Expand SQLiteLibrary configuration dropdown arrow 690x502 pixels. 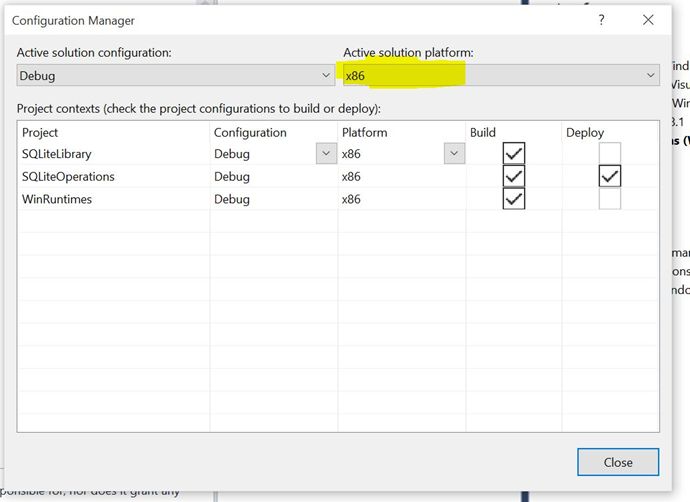(326, 154)
